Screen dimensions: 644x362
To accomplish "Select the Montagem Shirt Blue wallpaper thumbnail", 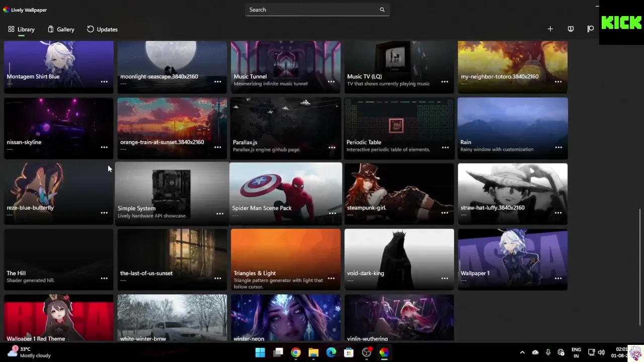I will click(x=59, y=67).
